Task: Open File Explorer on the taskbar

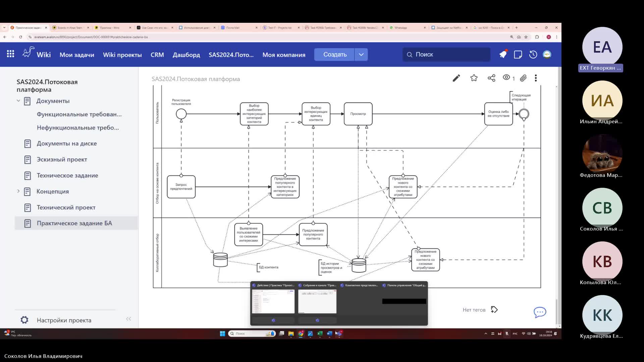Action: 291,334
